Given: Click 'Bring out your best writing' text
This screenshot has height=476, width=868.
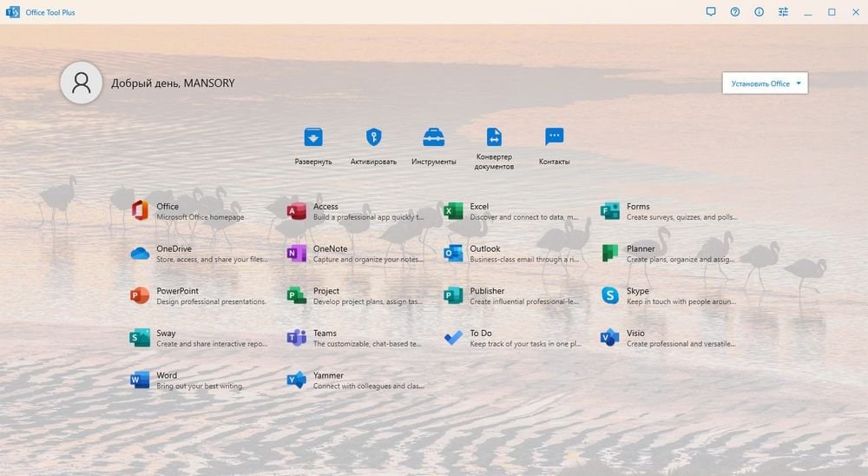Looking at the screenshot, I should point(200,387).
